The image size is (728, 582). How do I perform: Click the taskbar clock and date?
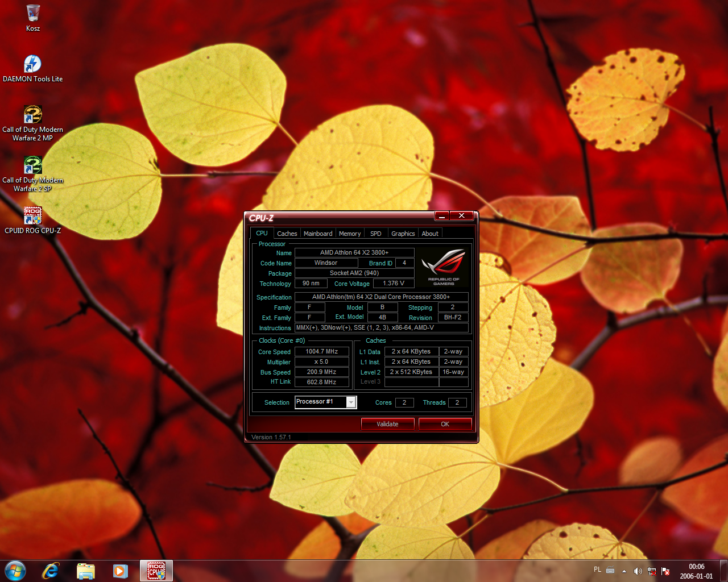pyautogui.click(x=696, y=571)
